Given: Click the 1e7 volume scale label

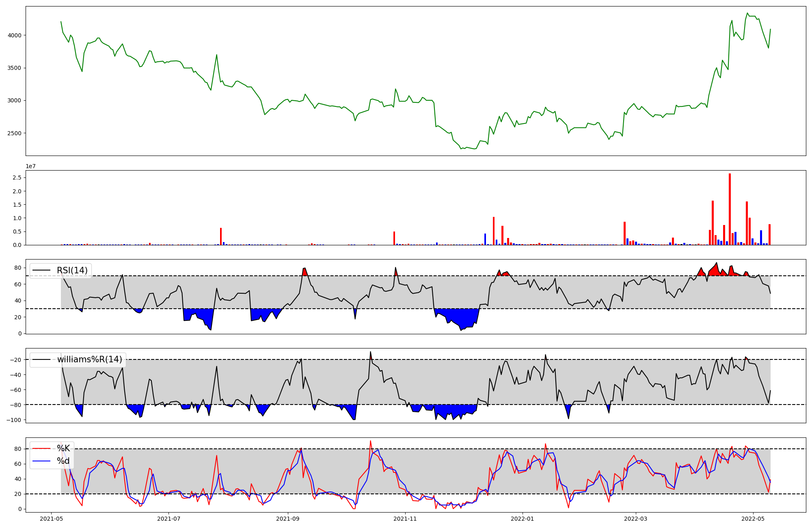Looking at the screenshot, I should click(30, 167).
